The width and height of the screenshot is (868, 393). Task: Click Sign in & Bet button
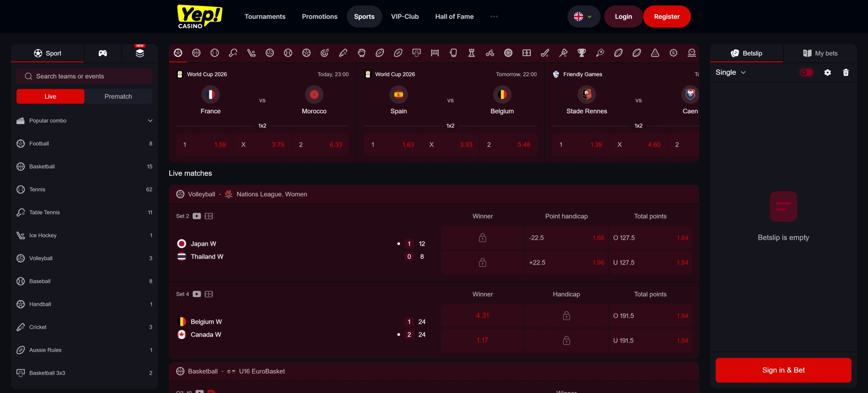(x=784, y=370)
